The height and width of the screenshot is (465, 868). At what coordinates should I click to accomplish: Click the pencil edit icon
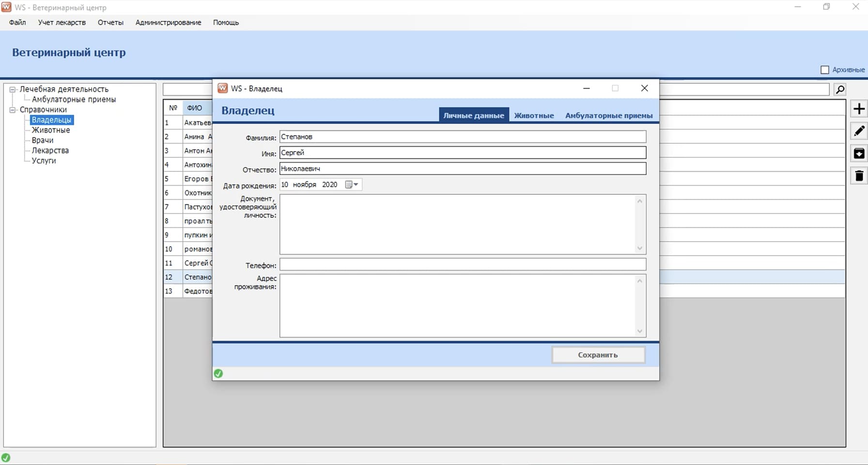[859, 131]
